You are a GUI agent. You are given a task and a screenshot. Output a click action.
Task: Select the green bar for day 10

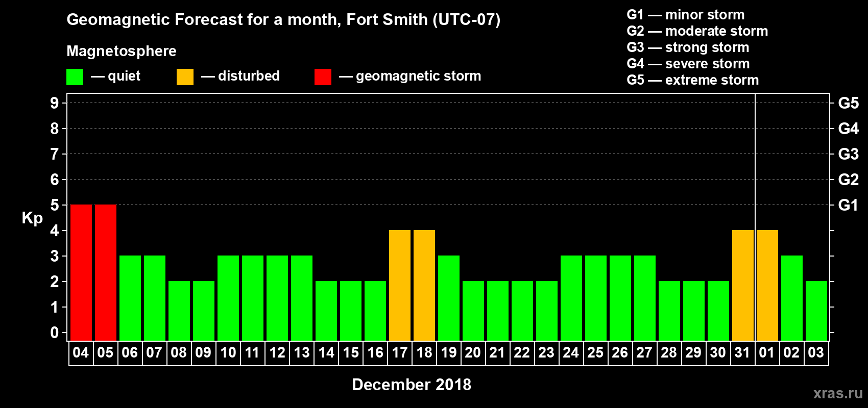coord(228,298)
